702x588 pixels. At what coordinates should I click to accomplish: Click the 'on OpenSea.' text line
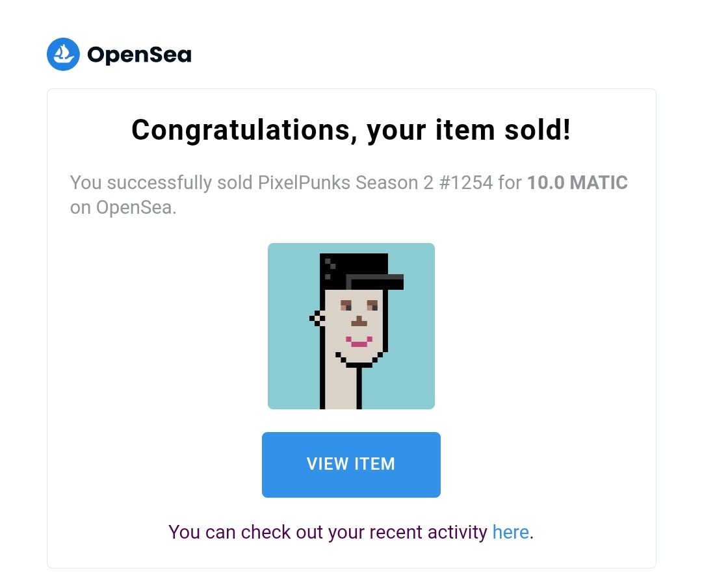(x=123, y=208)
